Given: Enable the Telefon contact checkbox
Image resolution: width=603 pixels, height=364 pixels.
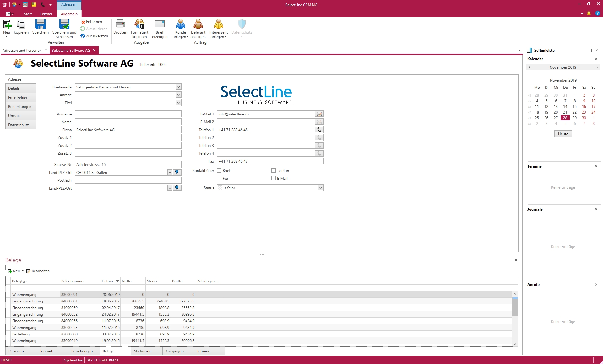Looking at the screenshot, I should [274, 170].
